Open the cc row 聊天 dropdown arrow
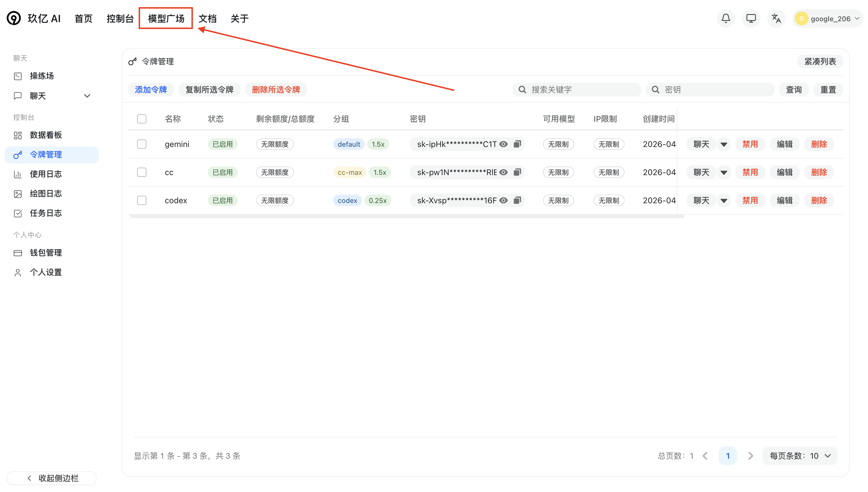Viewport: 868px width, 492px height. point(724,172)
